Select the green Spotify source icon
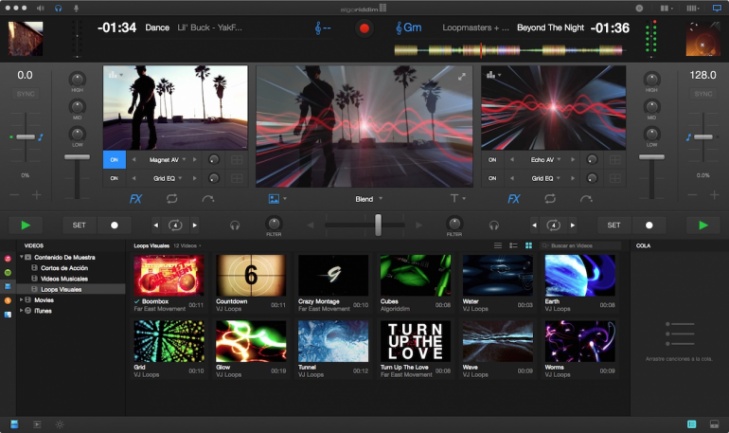 point(8,273)
